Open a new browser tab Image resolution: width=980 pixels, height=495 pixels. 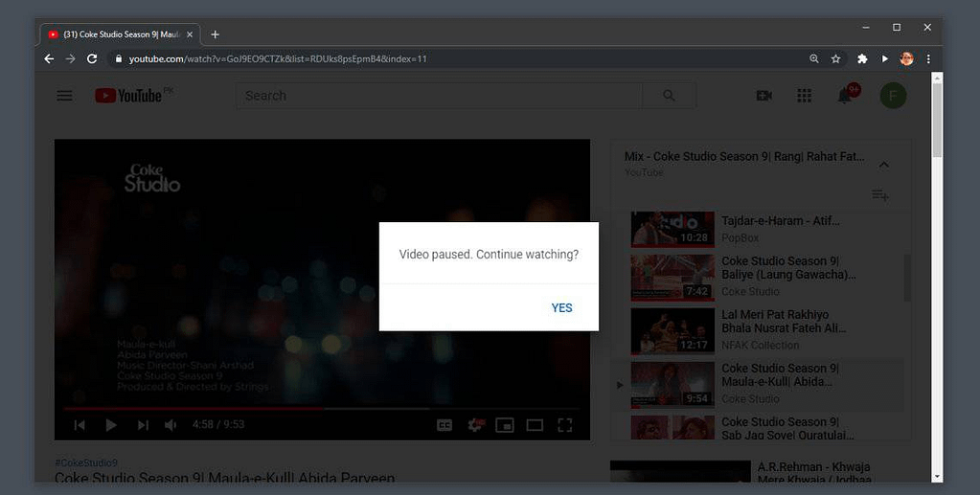coord(215,34)
